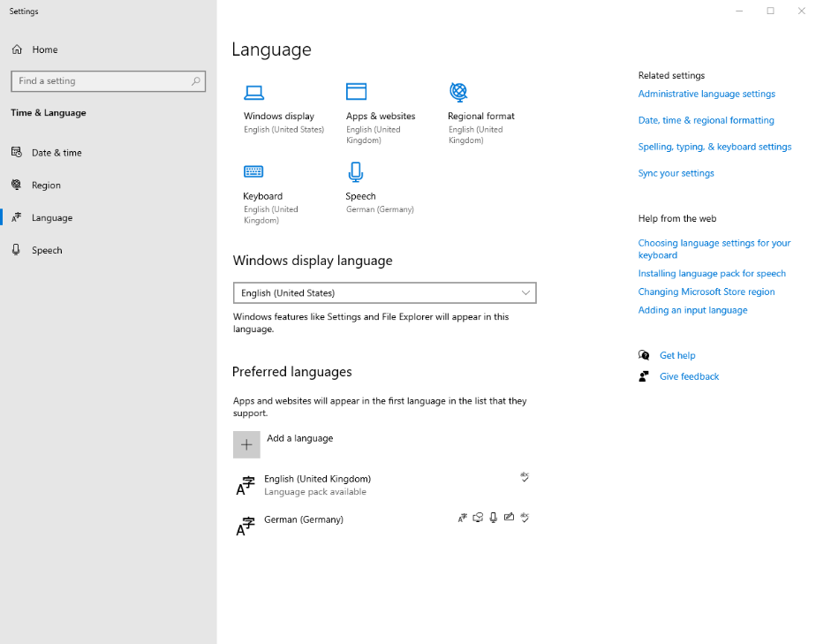This screenshot has height=644, width=816.
Task: Click the handwriting icon for German (Germany)
Action: (509, 517)
